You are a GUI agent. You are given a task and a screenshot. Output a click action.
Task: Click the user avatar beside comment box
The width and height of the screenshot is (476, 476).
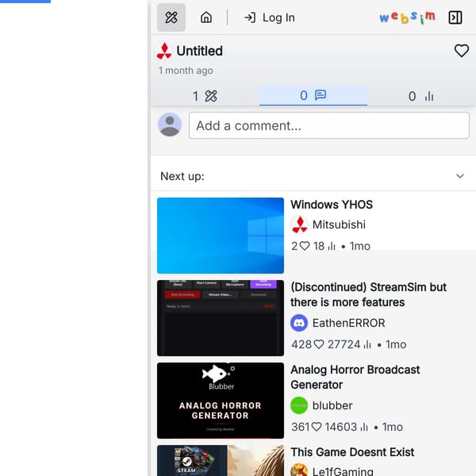(x=170, y=125)
